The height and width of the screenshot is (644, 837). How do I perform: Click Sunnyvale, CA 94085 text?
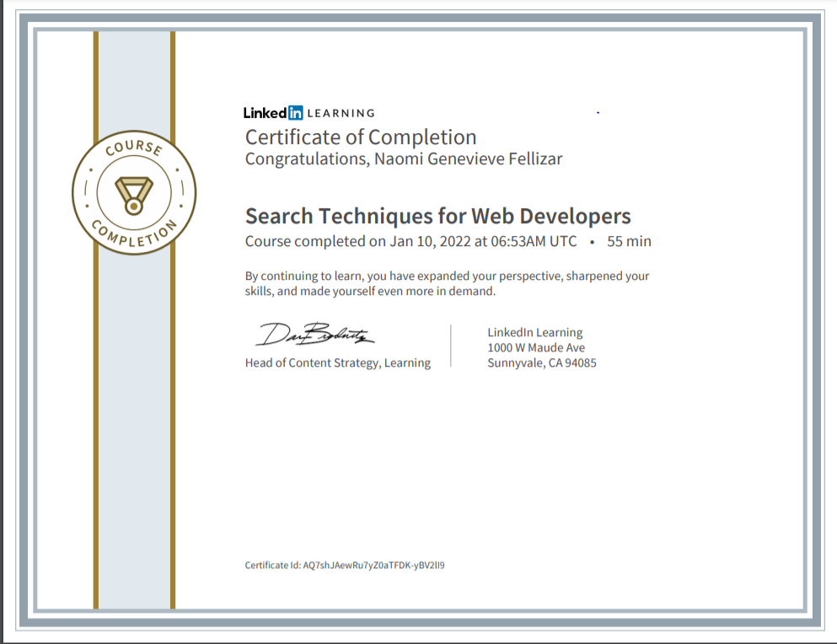tap(542, 363)
